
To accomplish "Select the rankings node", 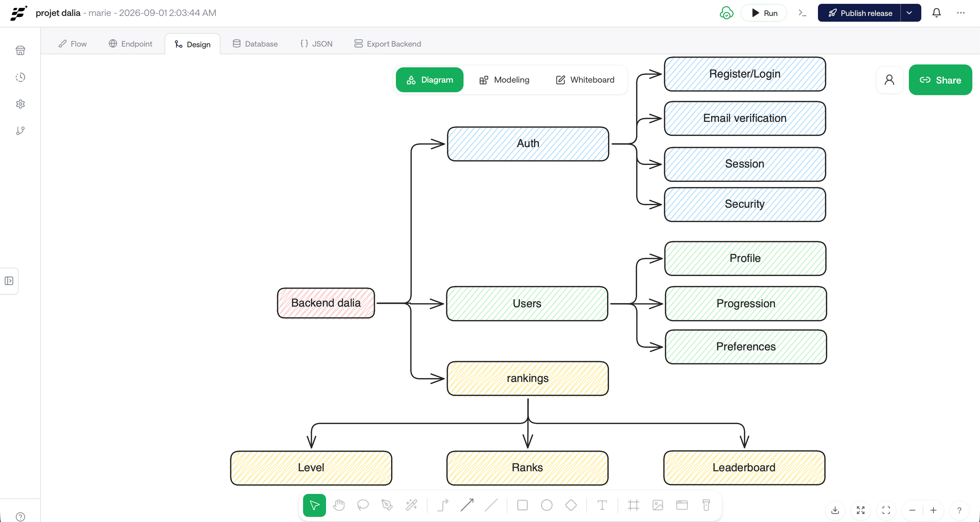I will pos(528,378).
